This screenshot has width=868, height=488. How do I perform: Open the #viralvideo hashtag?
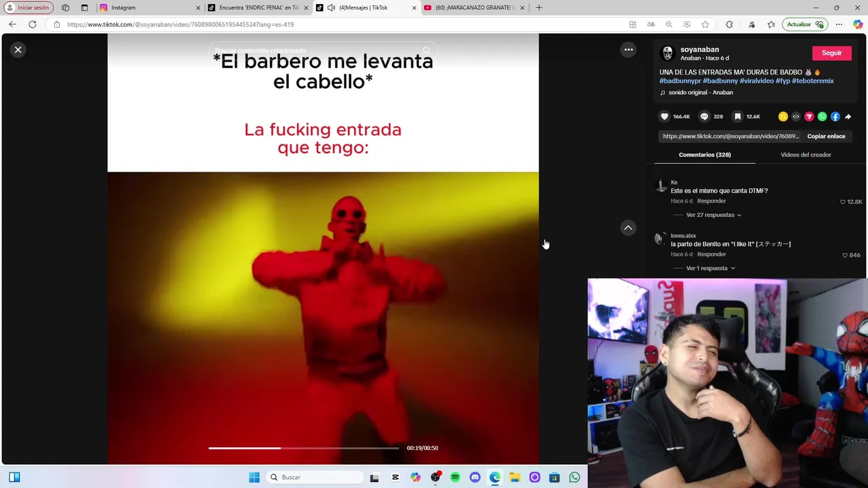(x=757, y=81)
